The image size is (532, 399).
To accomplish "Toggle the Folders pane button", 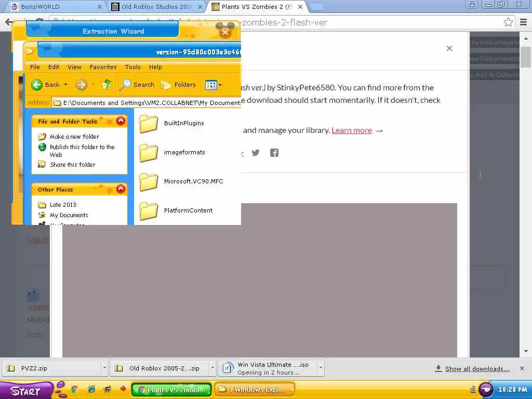I will pos(179,85).
